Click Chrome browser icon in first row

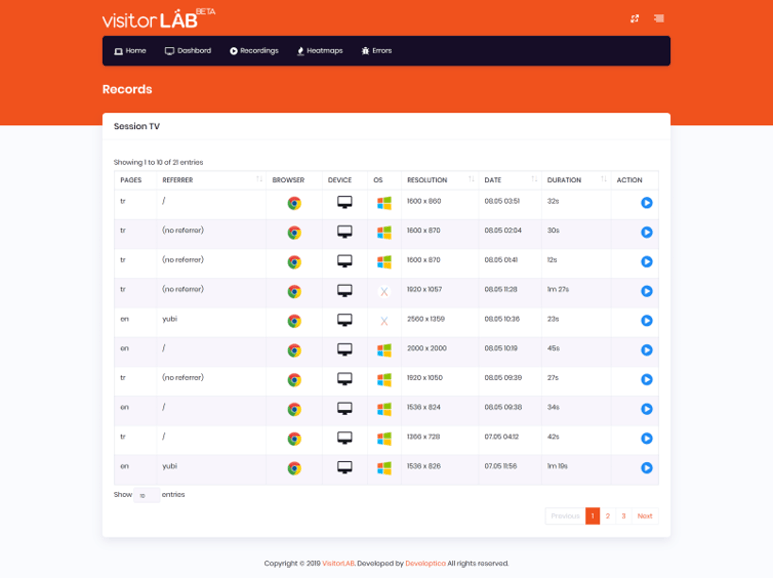[x=294, y=203]
